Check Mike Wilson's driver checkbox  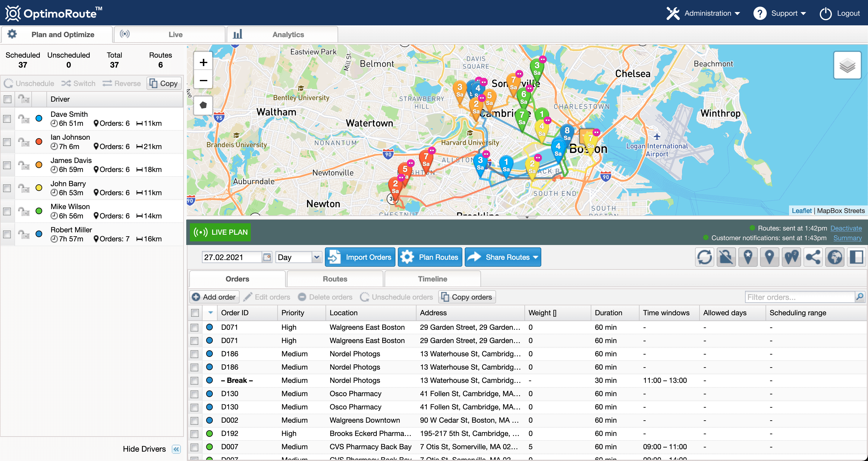tap(7, 211)
